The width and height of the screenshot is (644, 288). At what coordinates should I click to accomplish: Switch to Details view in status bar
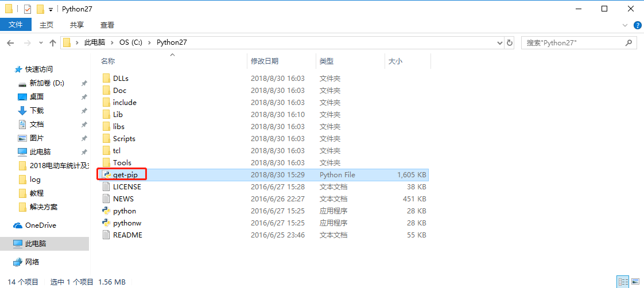(x=623, y=282)
